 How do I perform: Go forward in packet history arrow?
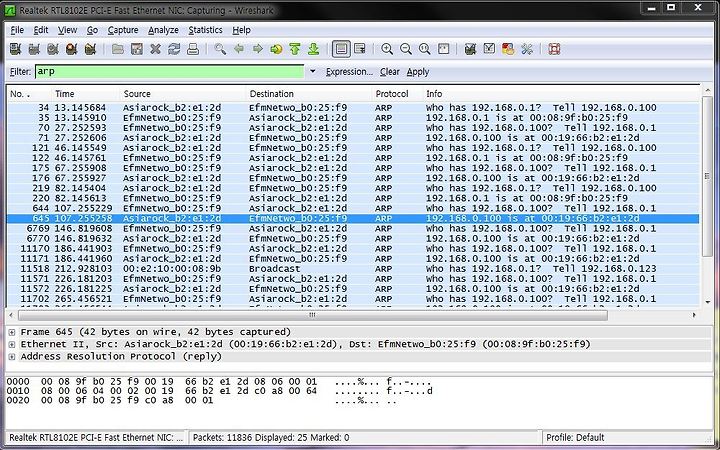(258, 49)
